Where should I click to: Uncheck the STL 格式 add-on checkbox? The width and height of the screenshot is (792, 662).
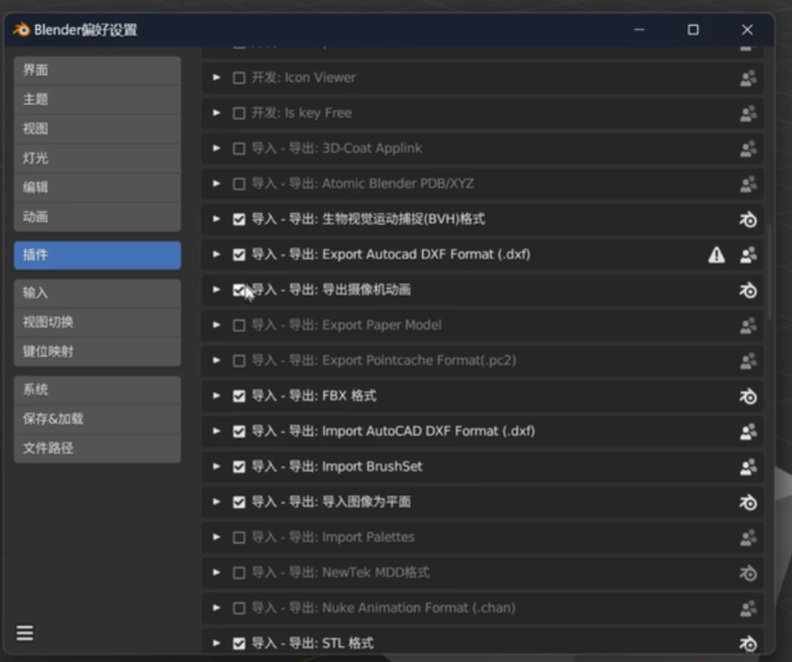pos(239,643)
